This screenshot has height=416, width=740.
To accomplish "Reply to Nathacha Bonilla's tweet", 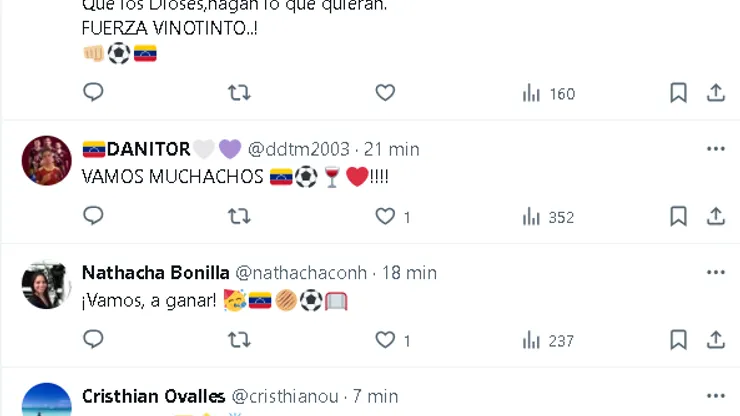I will [x=93, y=340].
